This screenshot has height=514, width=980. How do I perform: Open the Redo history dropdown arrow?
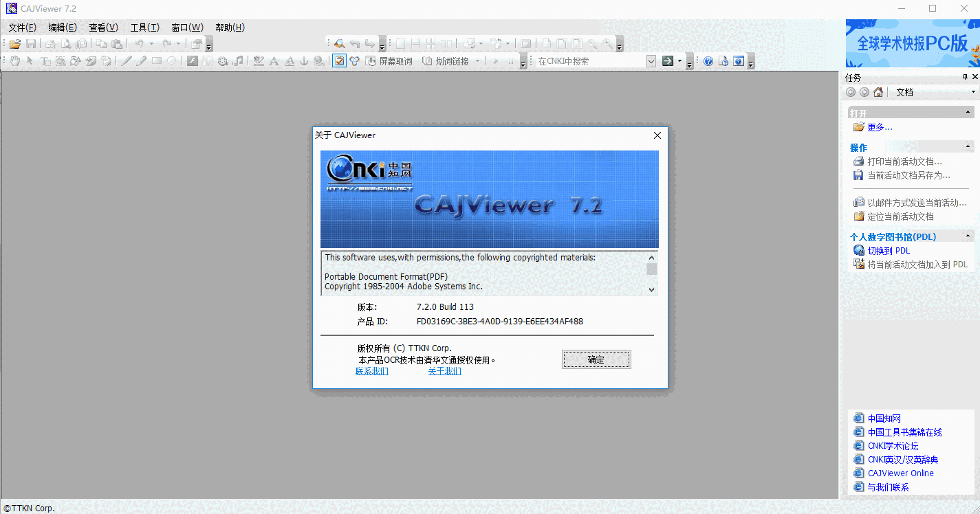tap(178, 44)
